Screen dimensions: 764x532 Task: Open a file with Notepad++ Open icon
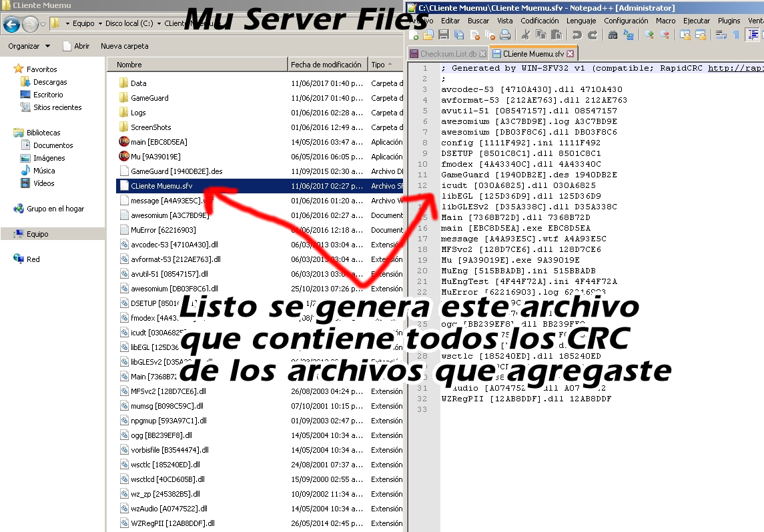coord(428,35)
